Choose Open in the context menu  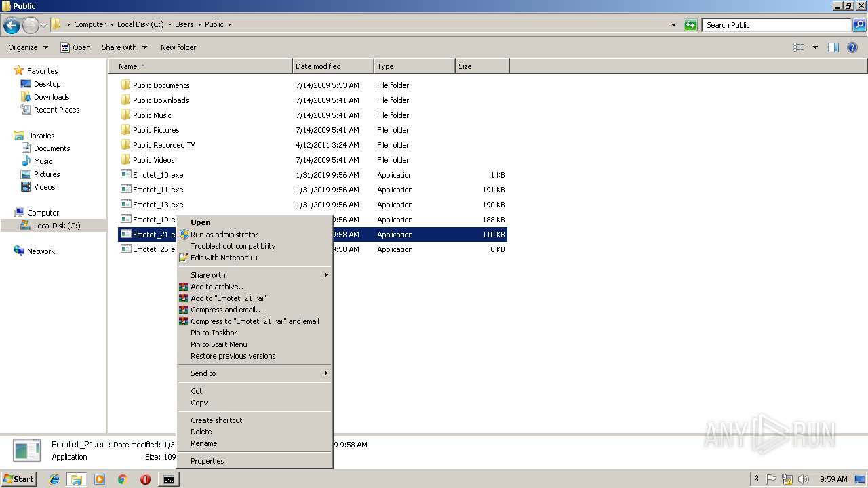click(254, 222)
